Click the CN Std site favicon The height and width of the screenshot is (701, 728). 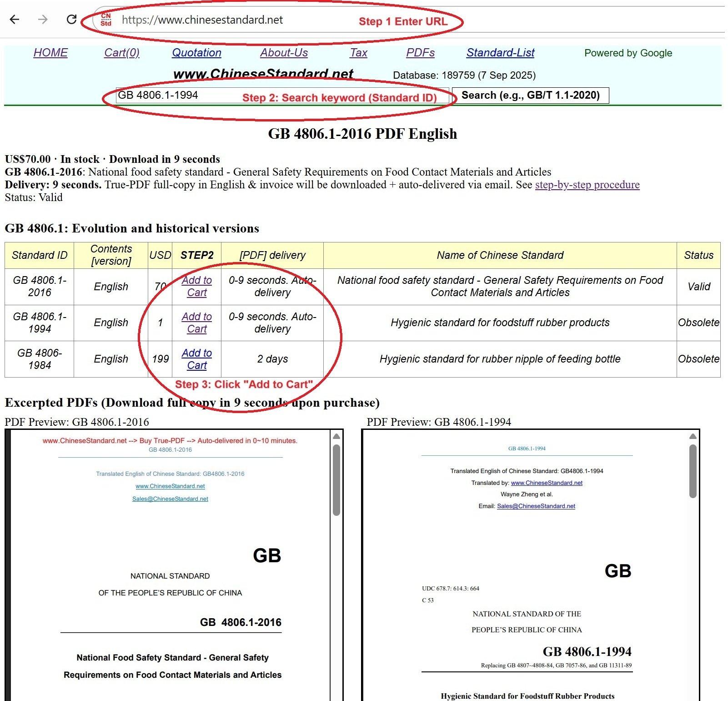(x=106, y=20)
